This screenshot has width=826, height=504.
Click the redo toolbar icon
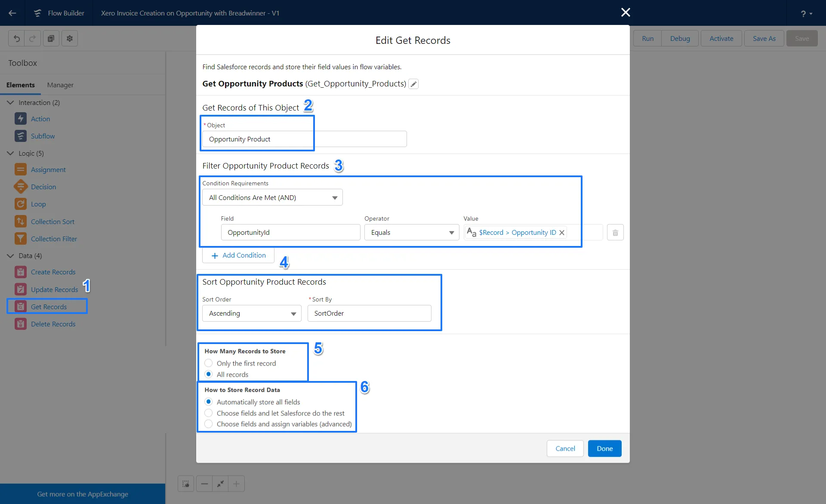[x=33, y=38]
